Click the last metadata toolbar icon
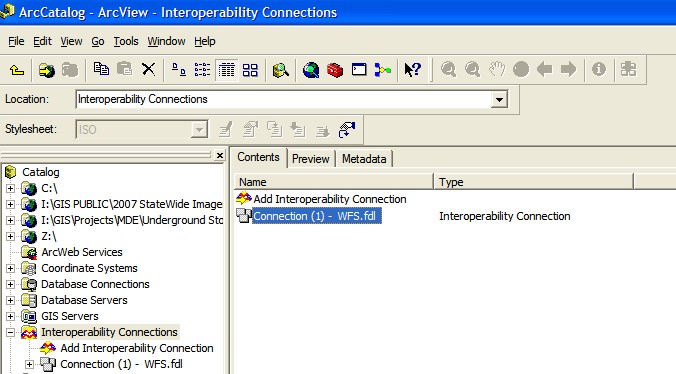This screenshot has width=676, height=374. 347,129
